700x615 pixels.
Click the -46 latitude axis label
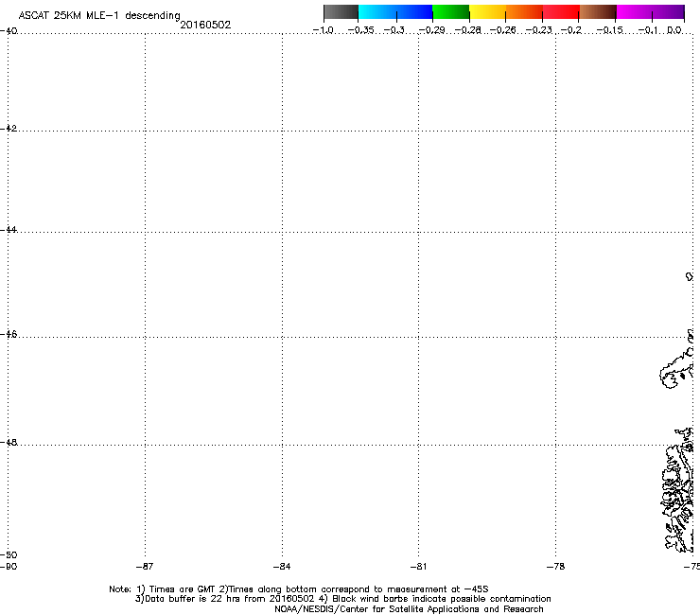(9, 334)
